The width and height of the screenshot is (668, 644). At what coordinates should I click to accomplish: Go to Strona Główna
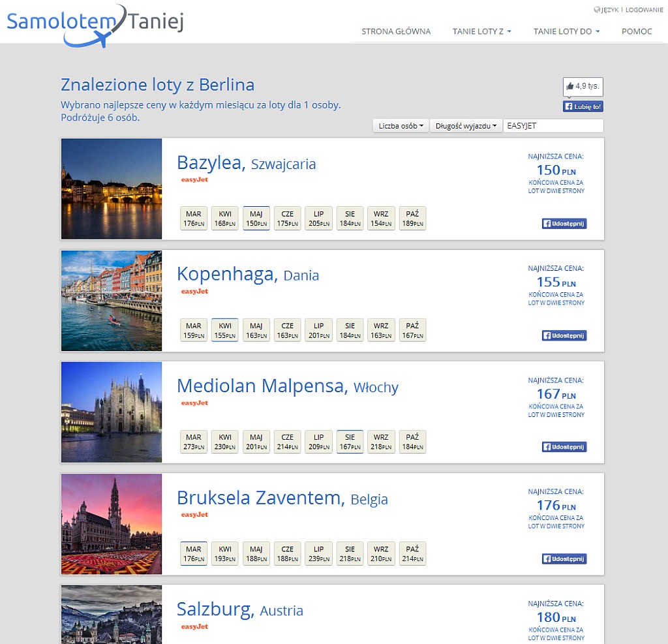pyautogui.click(x=396, y=31)
